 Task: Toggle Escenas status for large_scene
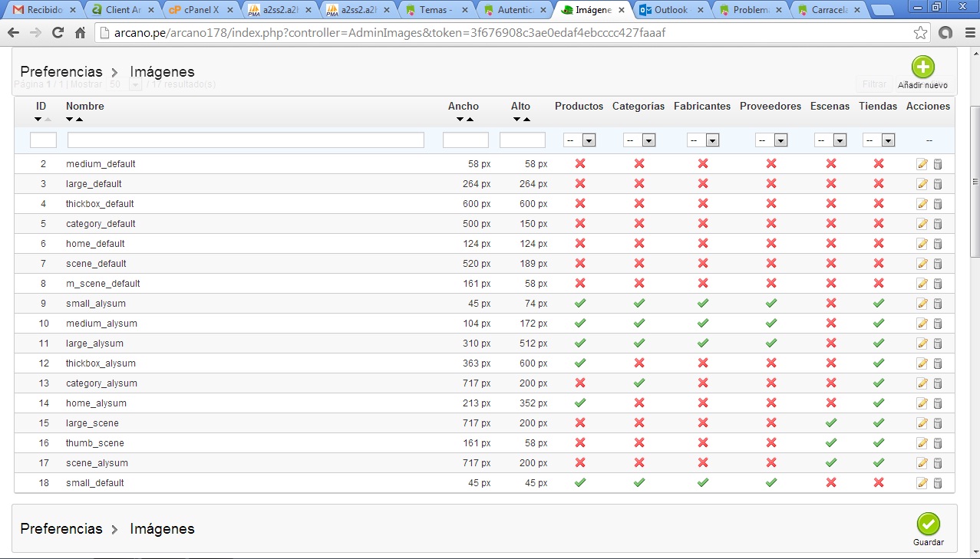[830, 423]
